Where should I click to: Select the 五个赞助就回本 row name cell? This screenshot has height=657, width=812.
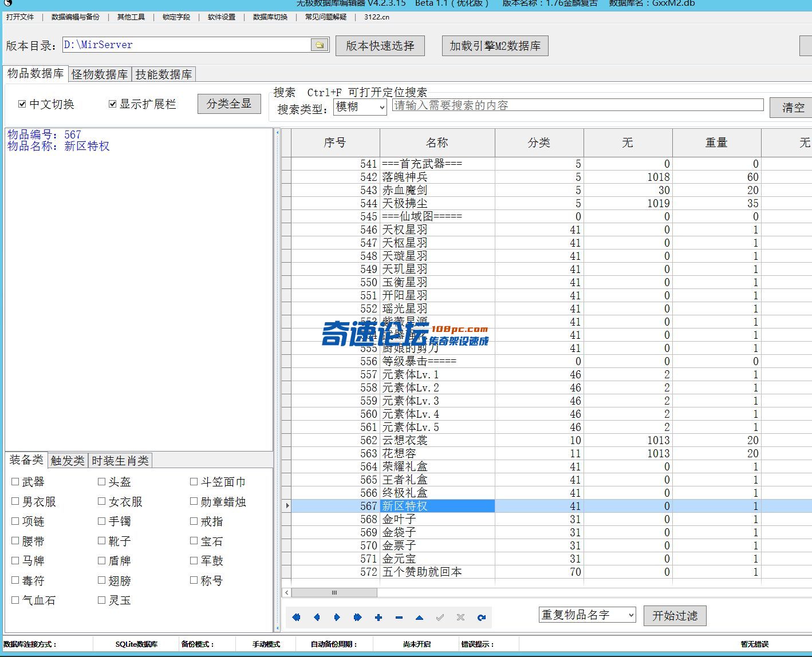click(437, 572)
